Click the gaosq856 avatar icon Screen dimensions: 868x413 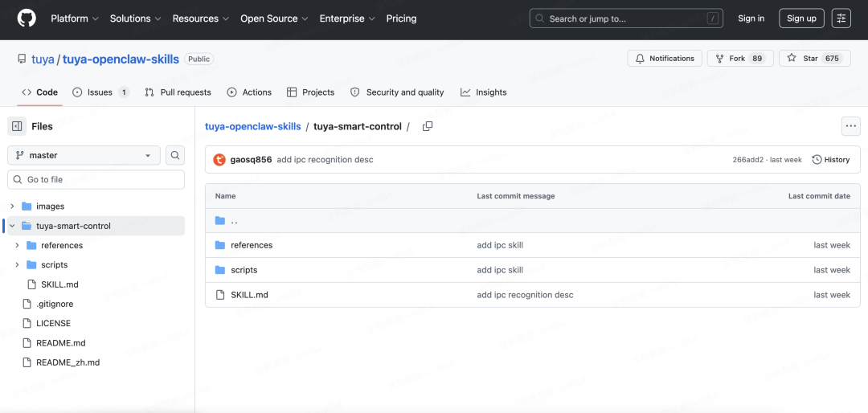[x=219, y=159]
